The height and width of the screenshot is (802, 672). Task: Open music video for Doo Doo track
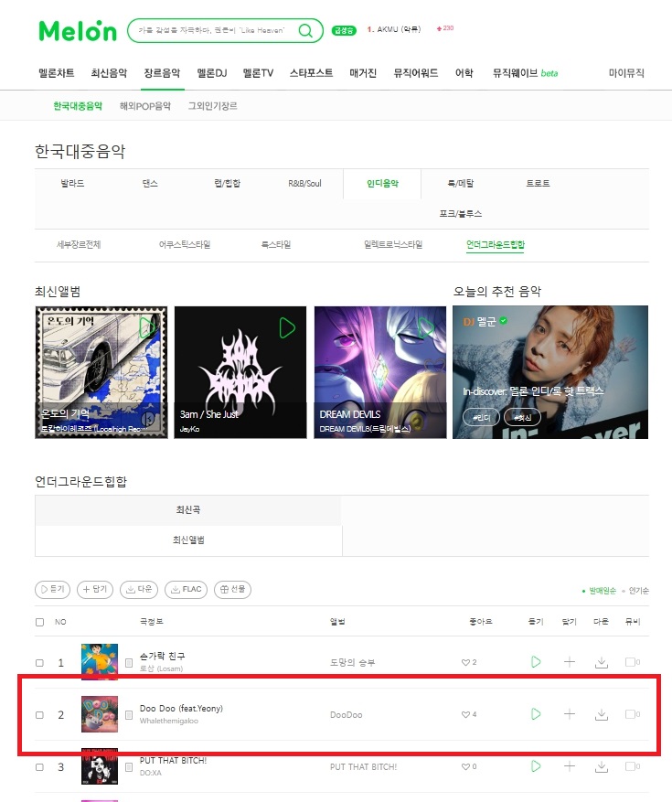tap(632, 714)
